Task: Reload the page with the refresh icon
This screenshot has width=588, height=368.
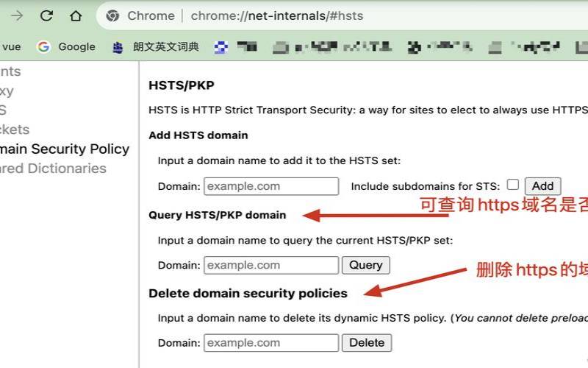Action: click(46, 15)
